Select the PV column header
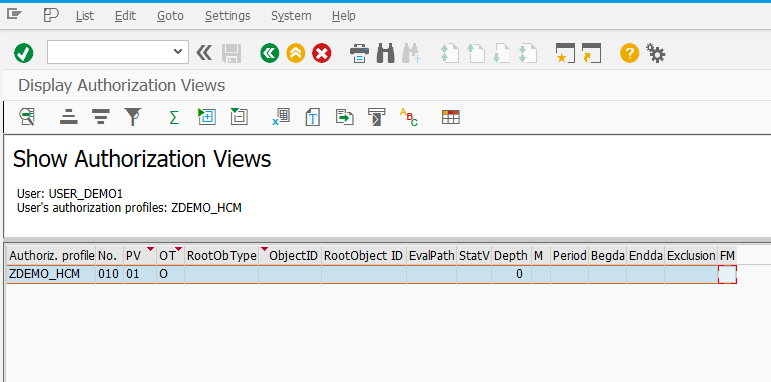771x382 pixels. (140, 256)
